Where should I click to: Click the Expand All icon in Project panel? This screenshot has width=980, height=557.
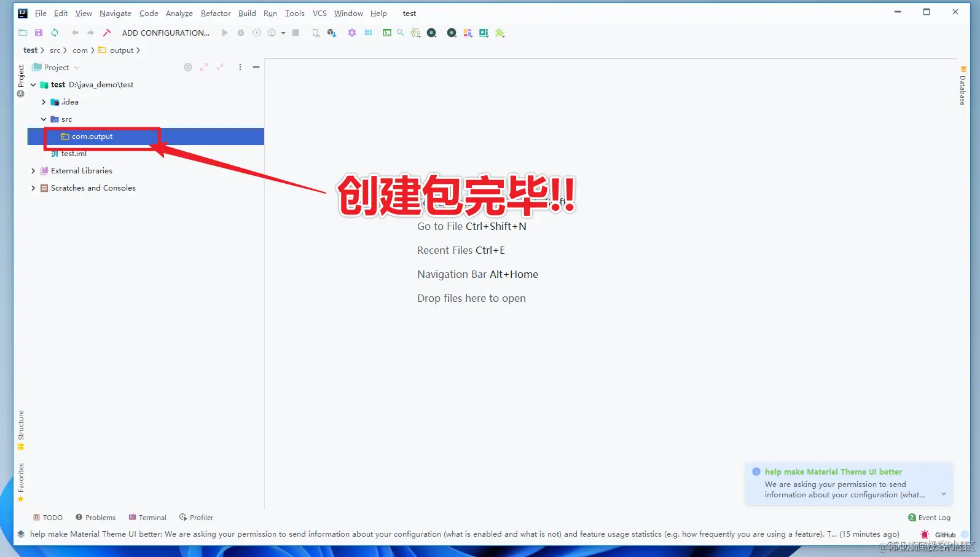(204, 67)
